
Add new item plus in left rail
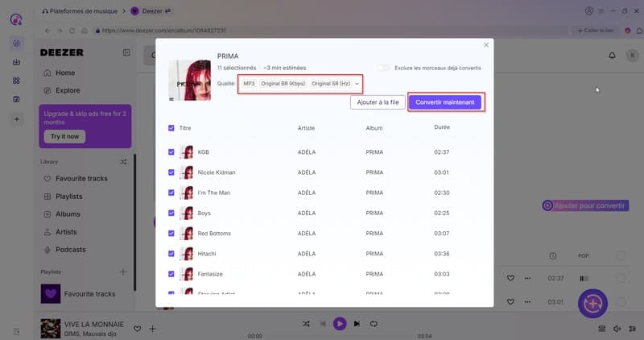point(16,119)
